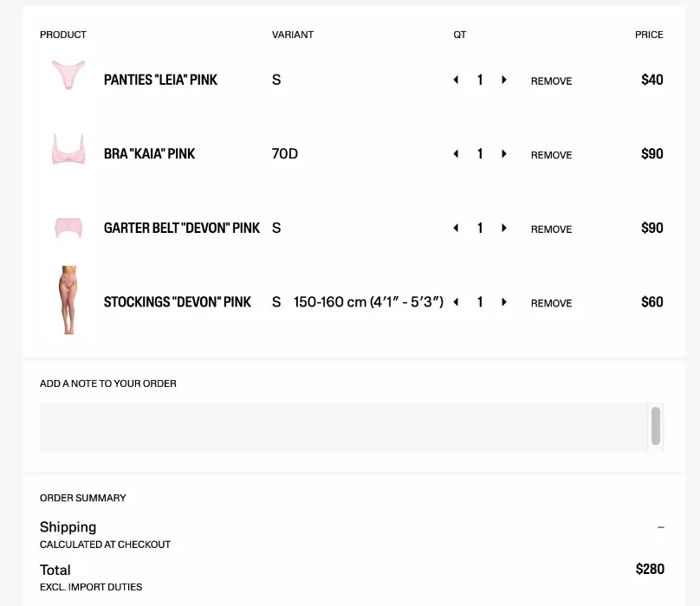The width and height of the screenshot is (700, 606).
Task: Open the Bra "Kaia" Pink thumbnail
Action: click(68, 148)
